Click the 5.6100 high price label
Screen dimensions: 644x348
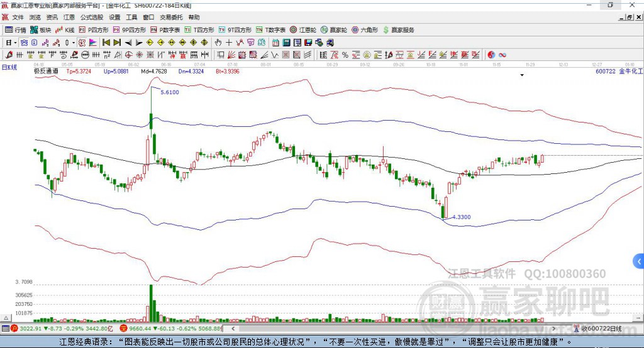170,92
